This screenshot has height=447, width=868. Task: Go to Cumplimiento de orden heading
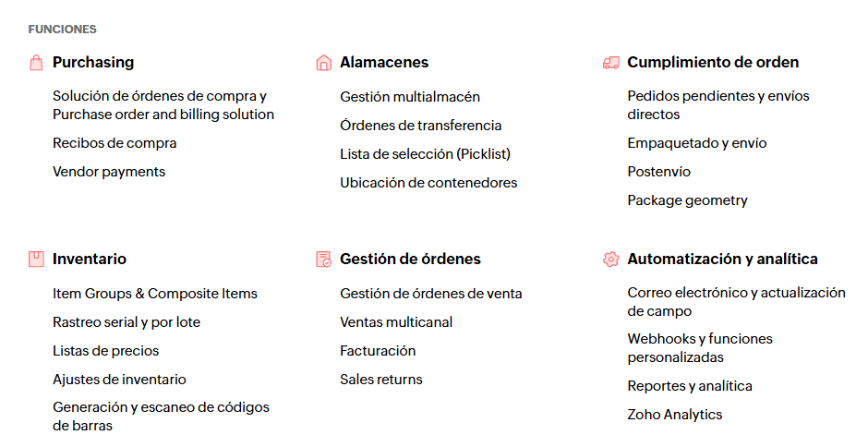coord(713,63)
